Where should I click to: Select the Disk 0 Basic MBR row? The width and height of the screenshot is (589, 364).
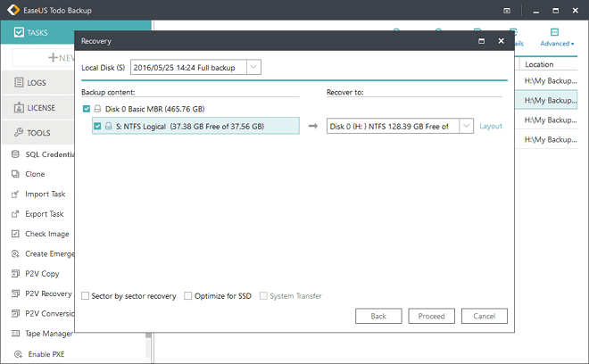(154, 109)
